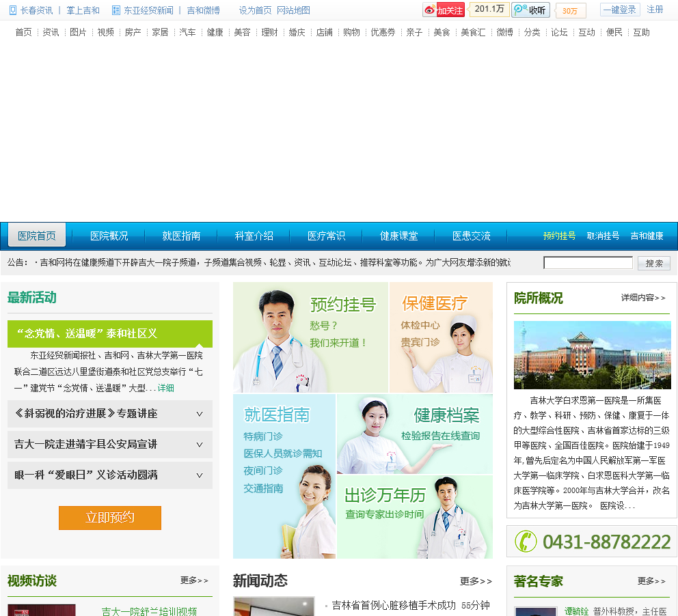Viewport: 678px width, 616px height.
Task: Focus the search input field
Action: [588, 263]
